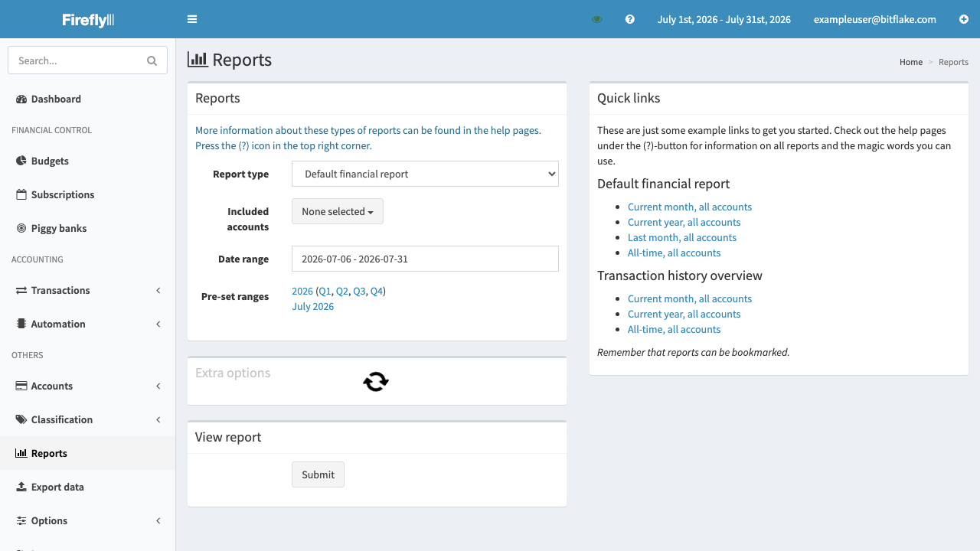This screenshot has width=980, height=551.
Task: Click the Firefly III logo
Action: coord(88,20)
